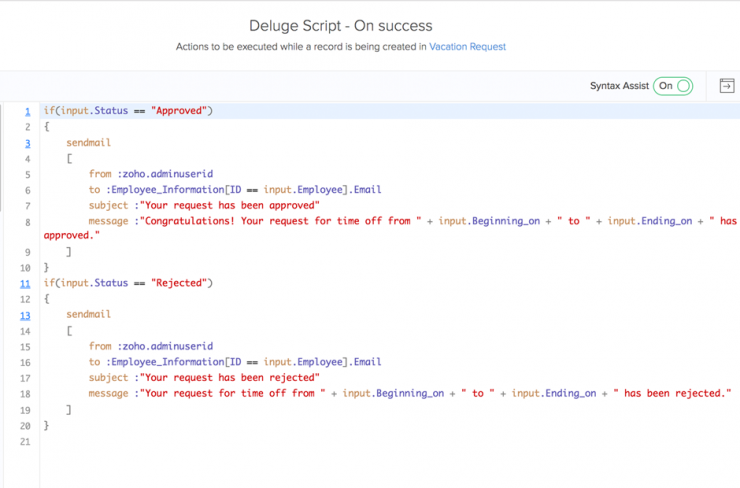Place cursor on the "Rejected" string

(179, 283)
